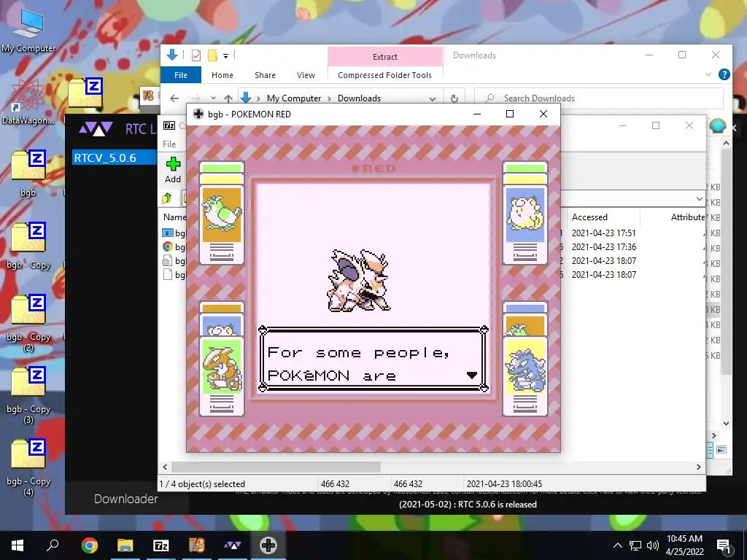Click the RTC 5.0.6 released news line
The height and width of the screenshot is (560, 747).
pyautogui.click(x=468, y=505)
